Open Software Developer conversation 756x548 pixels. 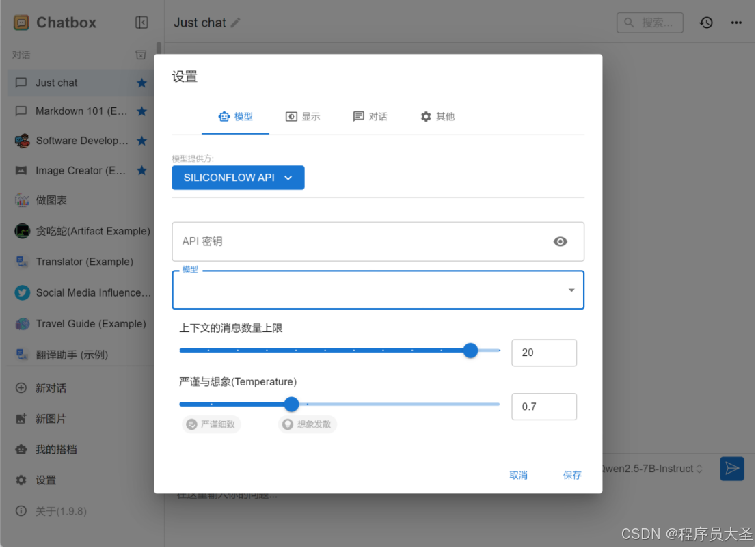81,141
